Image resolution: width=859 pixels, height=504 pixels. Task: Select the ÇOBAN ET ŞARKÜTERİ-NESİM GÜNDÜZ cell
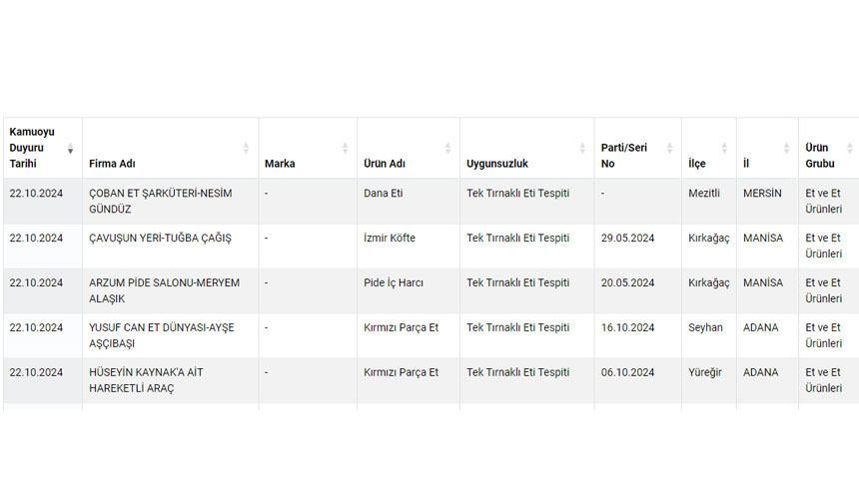(160, 201)
